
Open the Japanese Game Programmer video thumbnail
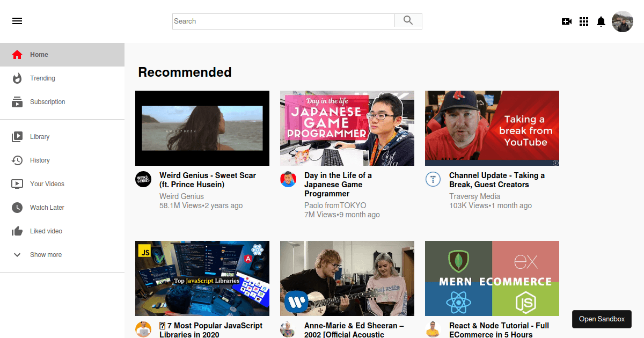pos(347,128)
